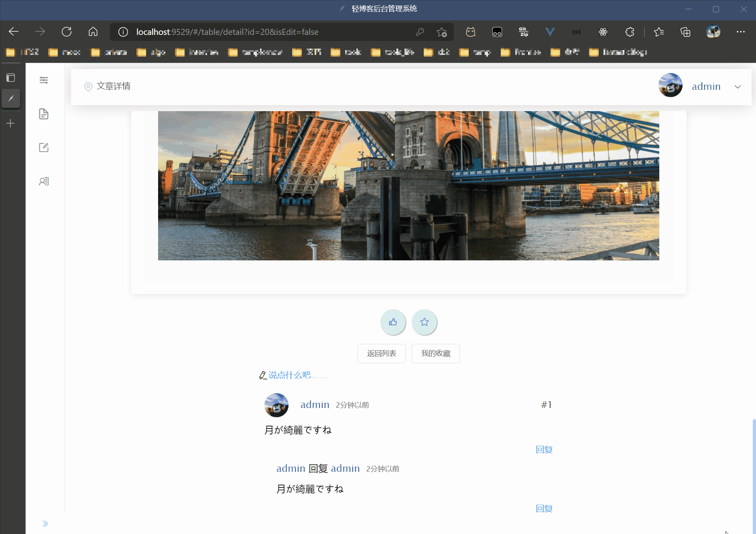Toggle the like thumbs-up button
Viewport: 756px width, 534px height.
click(393, 322)
